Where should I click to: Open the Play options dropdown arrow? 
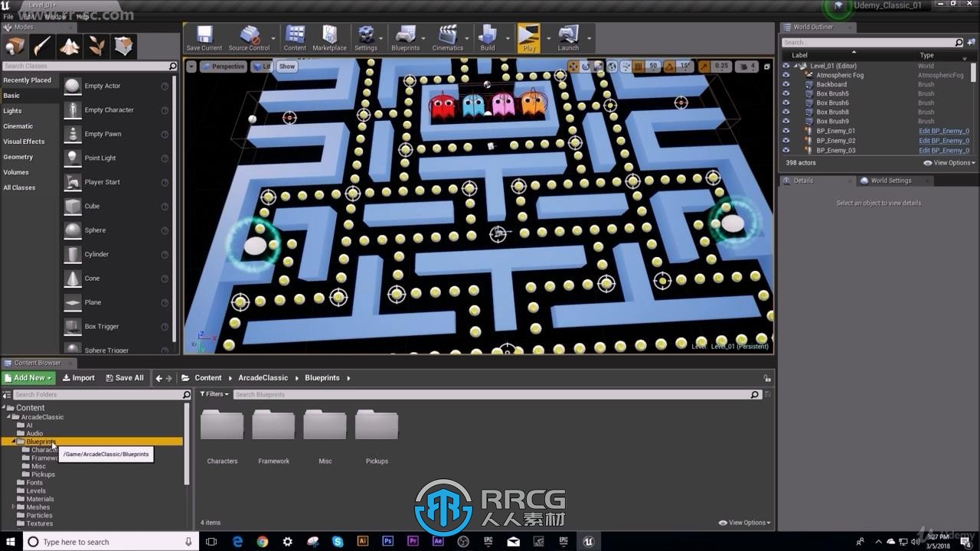click(547, 37)
